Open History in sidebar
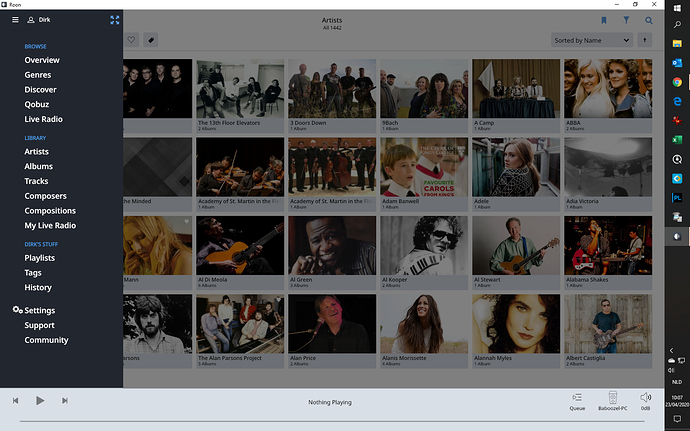This screenshot has height=431, width=690. click(38, 287)
